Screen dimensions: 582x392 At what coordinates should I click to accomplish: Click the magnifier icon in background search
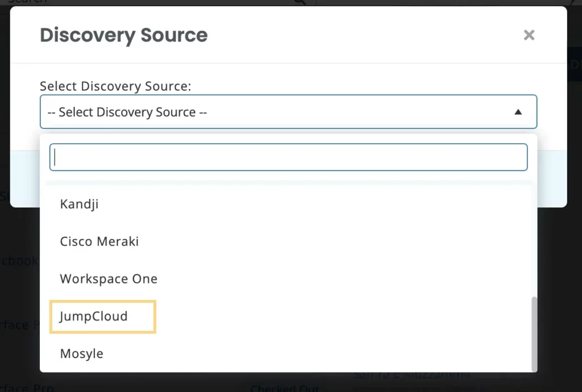point(300,2)
